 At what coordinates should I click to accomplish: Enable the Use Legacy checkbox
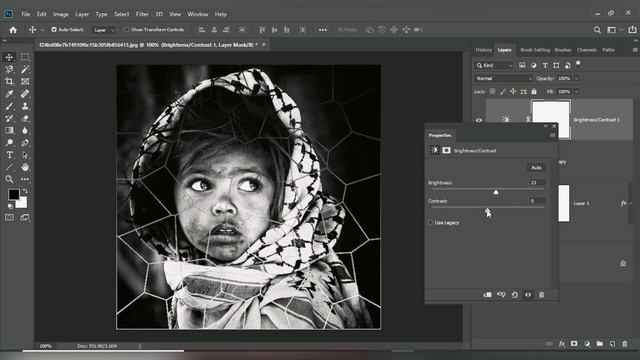[430, 223]
